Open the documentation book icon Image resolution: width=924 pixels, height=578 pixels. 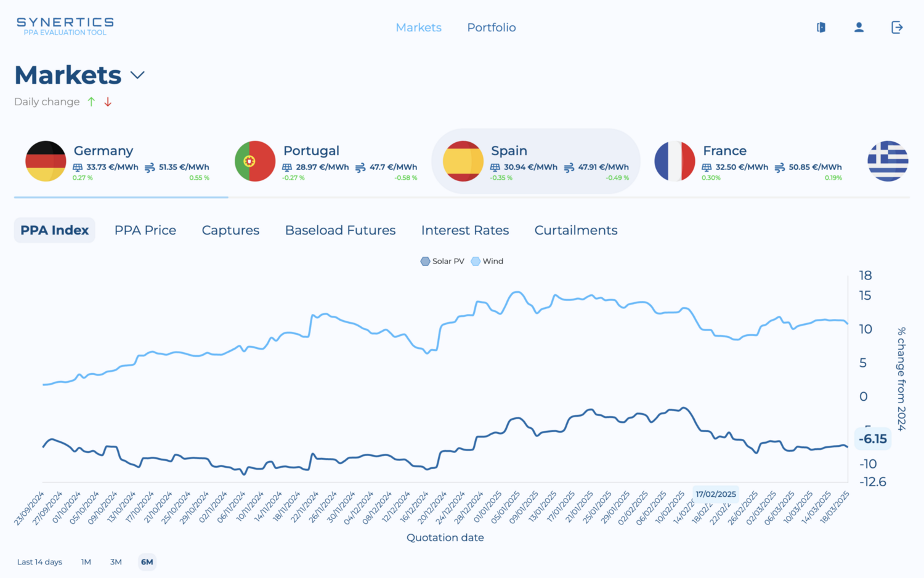coord(821,27)
